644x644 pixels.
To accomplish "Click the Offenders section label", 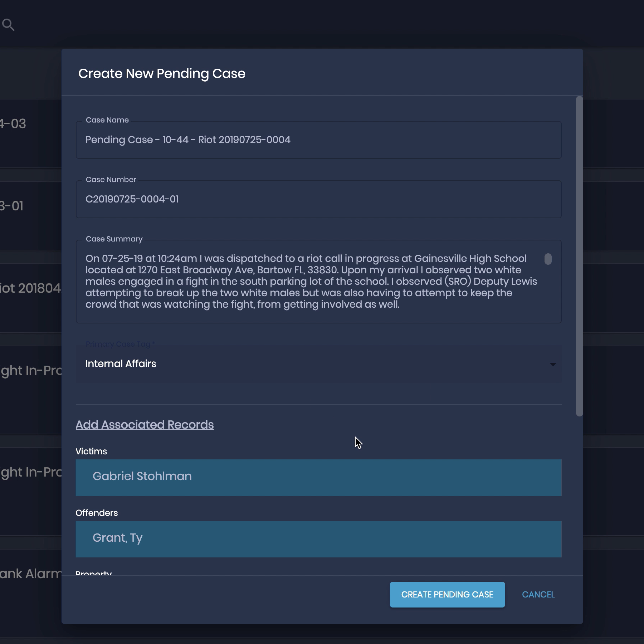I will coord(97,513).
